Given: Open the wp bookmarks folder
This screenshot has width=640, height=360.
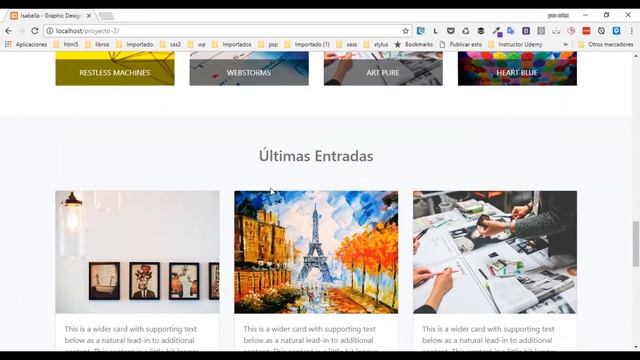Looking at the screenshot, I should click(x=197, y=44).
